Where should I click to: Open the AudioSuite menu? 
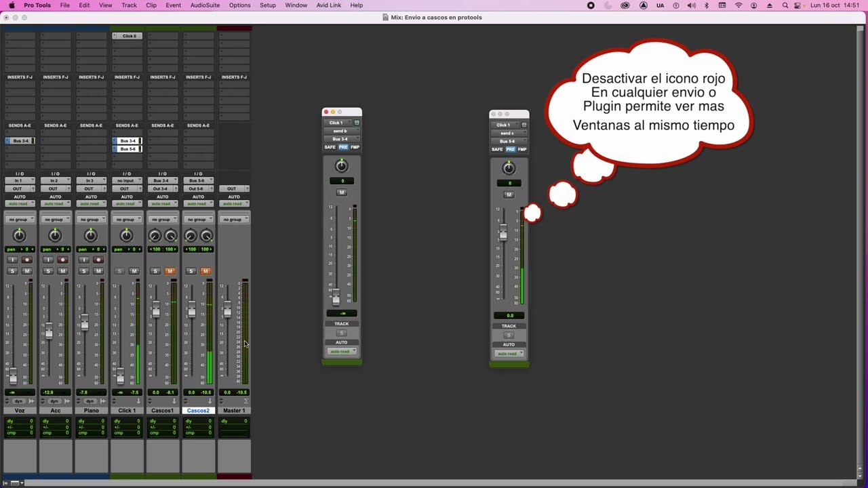pyautogui.click(x=205, y=5)
